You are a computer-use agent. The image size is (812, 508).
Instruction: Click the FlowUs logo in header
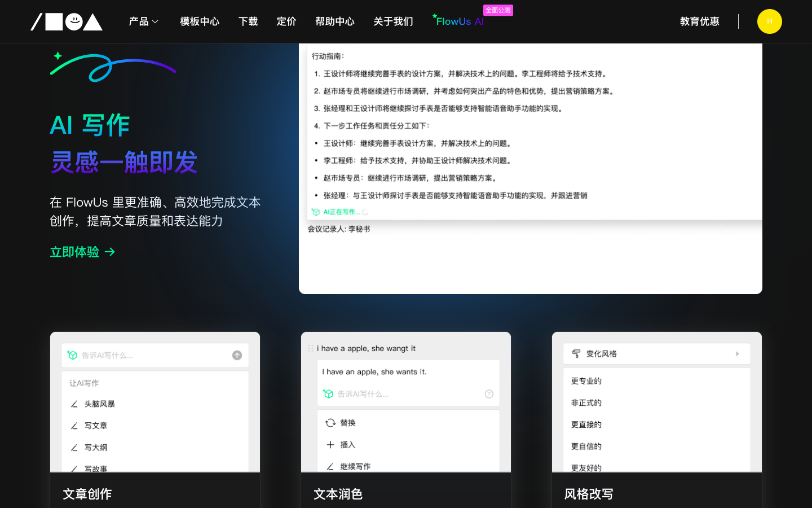tap(67, 21)
